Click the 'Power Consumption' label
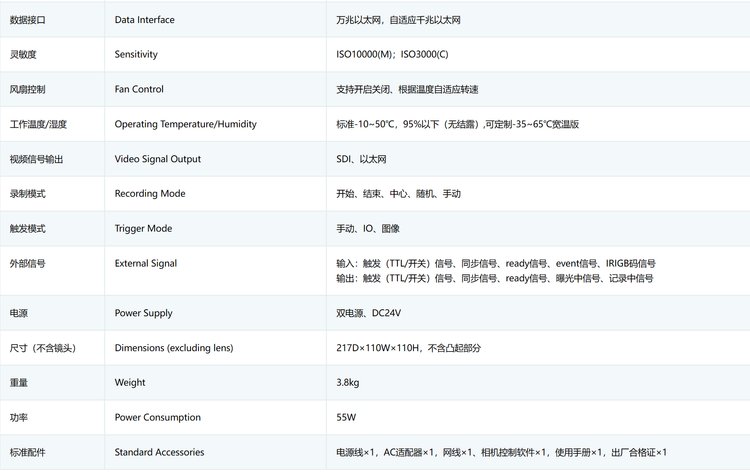Image resolution: width=750 pixels, height=476 pixels. click(158, 417)
